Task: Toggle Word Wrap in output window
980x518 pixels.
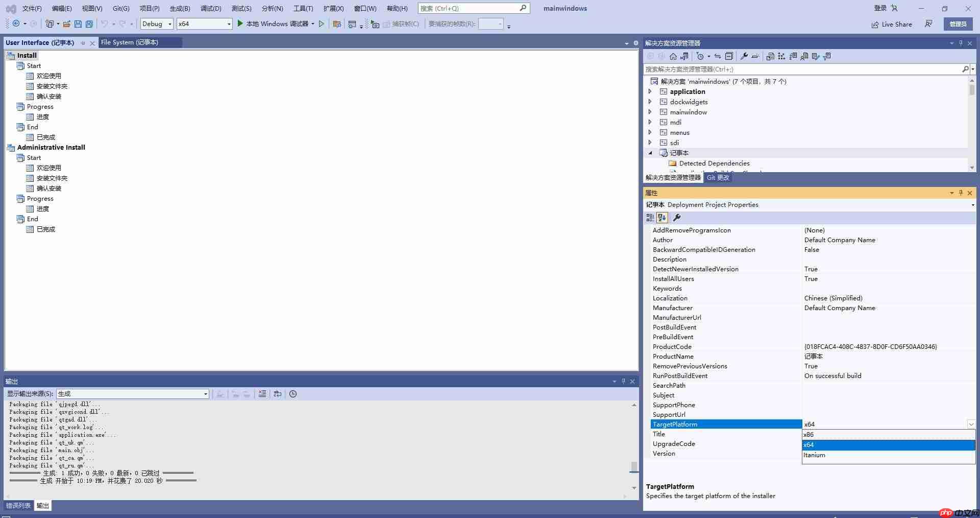Action: click(x=278, y=394)
